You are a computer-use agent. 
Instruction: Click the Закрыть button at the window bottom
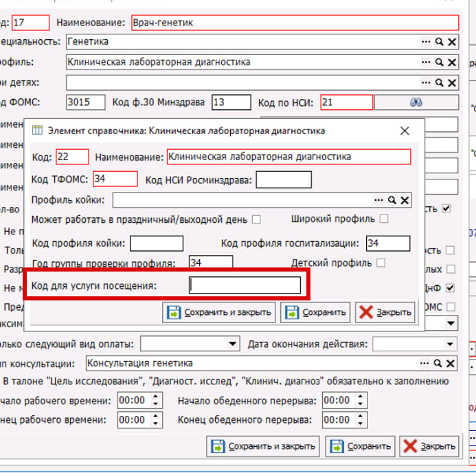coord(429,446)
